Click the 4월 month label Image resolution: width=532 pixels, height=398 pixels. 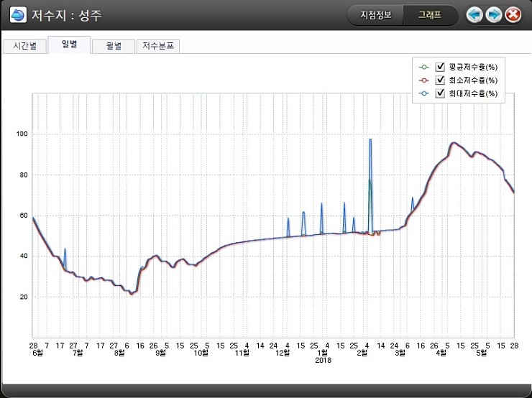[x=441, y=353]
